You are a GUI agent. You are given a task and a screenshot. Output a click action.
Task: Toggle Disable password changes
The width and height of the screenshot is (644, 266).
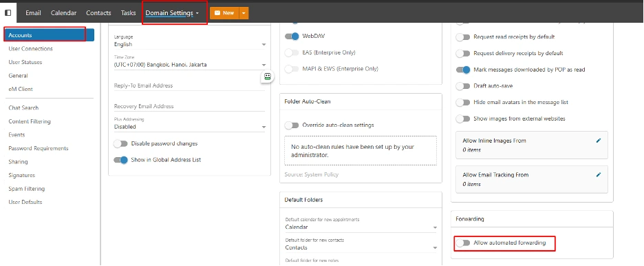[121, 143]
